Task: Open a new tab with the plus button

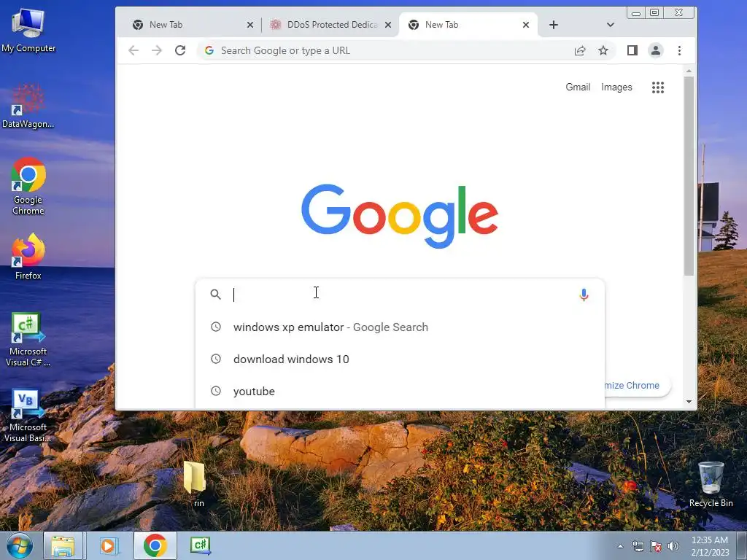Action: [x=554, y=25]
